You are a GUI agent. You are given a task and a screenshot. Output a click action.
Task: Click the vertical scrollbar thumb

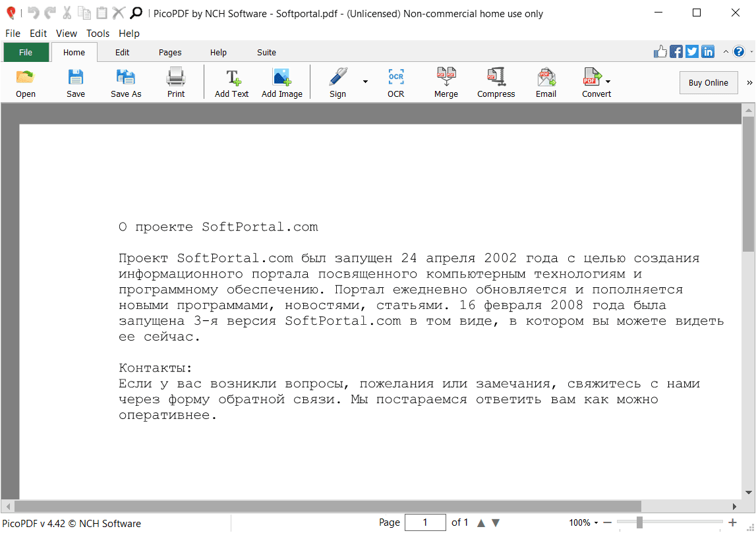coord(748,182)
